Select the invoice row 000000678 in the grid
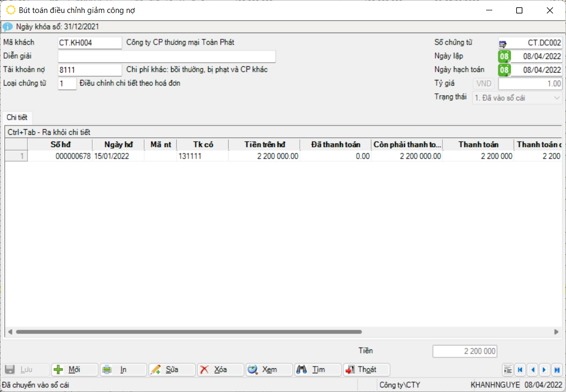 pyautogui.click(x=73, y=156)
